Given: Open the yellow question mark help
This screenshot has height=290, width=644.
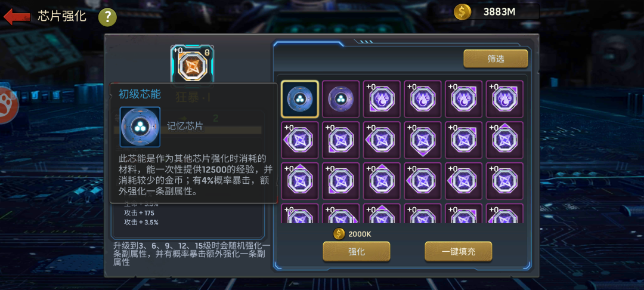Looking at the screenshot, I should pos(107,17).
